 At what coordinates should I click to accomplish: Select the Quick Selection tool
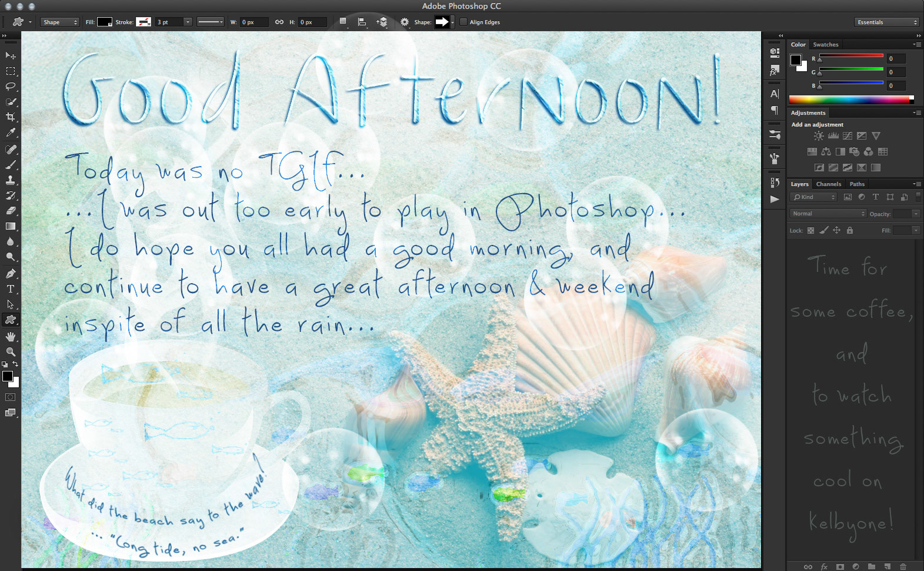point(11,102)
